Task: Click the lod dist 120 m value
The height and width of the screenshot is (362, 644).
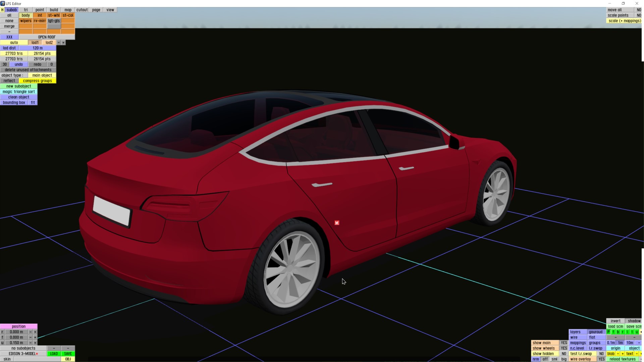Action: click(x=38, y=48)
